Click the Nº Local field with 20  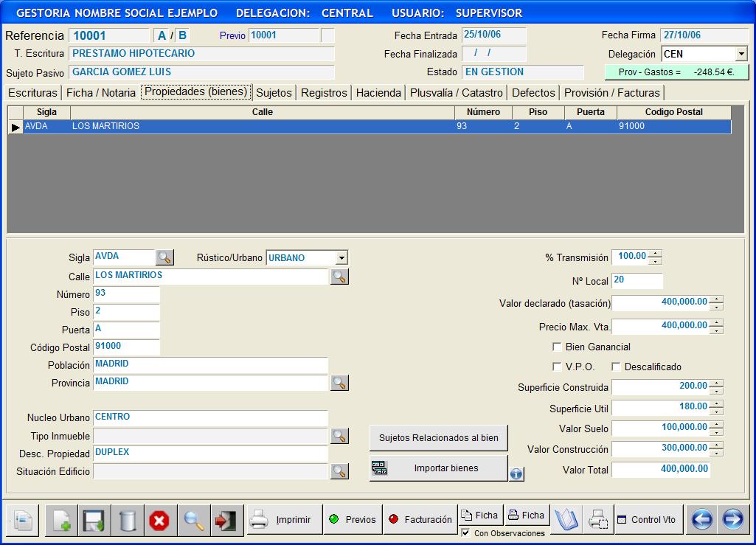[637, 281]
